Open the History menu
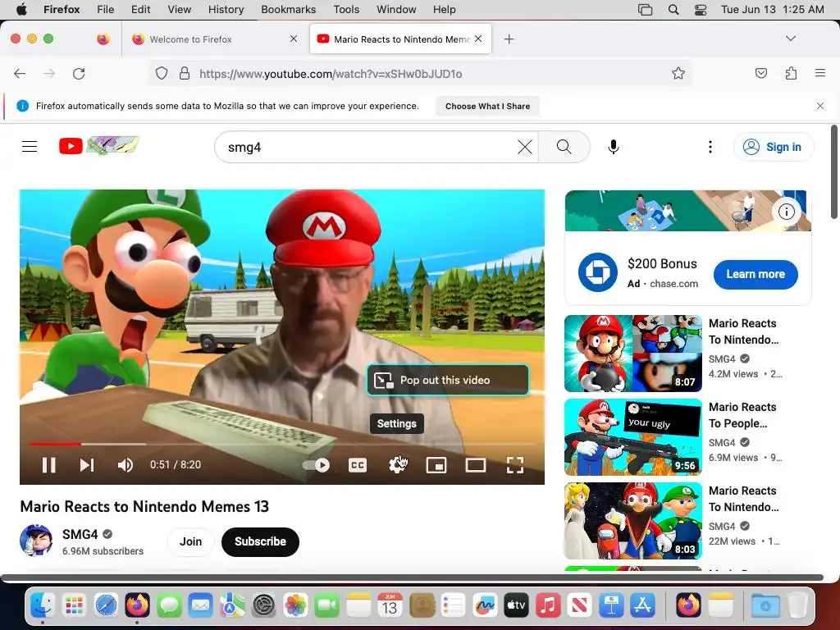Image resolution: width=840 pixels, height=630 pixels. [226, 10]
